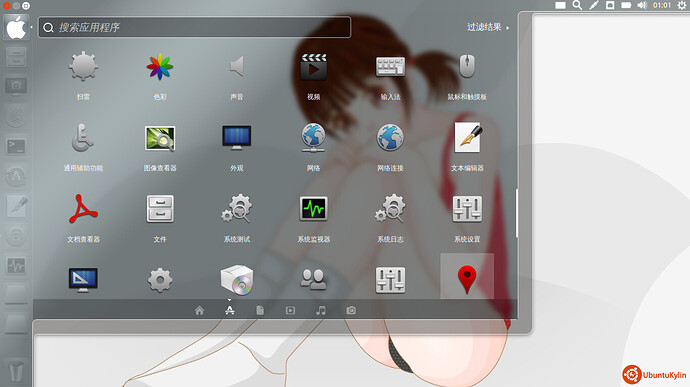
Task: Open the file cabinet launcher icon
Action: (x=16, y=57)
